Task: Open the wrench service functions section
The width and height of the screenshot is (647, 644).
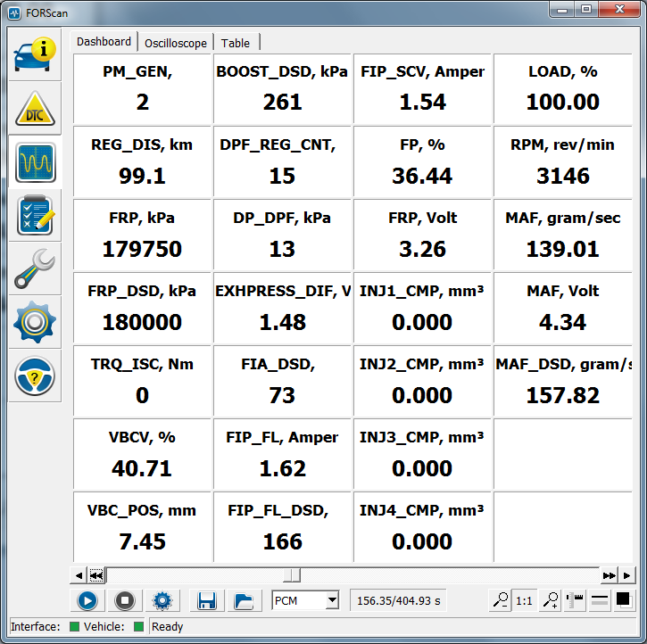Action: 35,268
